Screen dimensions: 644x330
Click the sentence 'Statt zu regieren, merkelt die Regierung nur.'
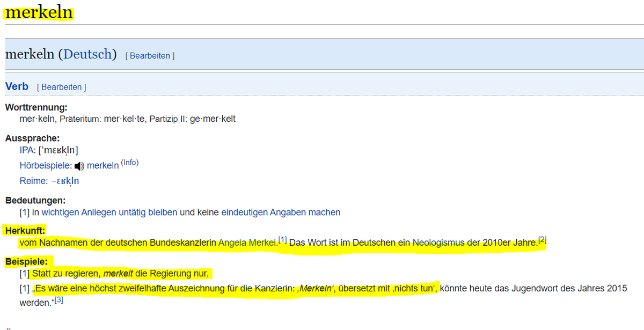pos(120,274)
